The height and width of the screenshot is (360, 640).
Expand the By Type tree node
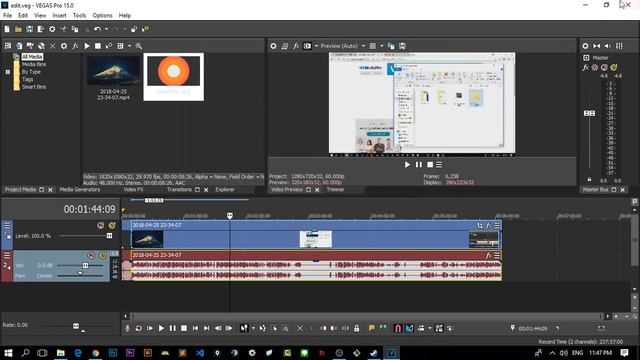(x=7, y=72)
